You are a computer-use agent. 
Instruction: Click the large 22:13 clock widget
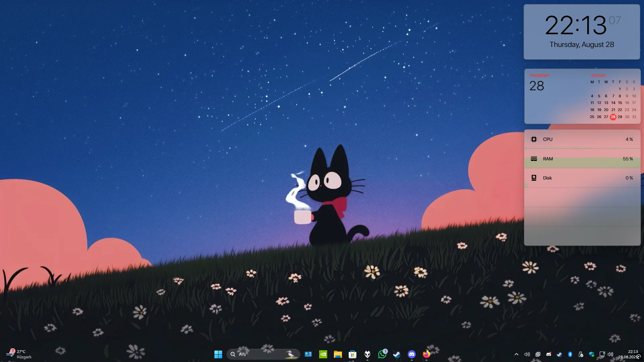(576, 25)
